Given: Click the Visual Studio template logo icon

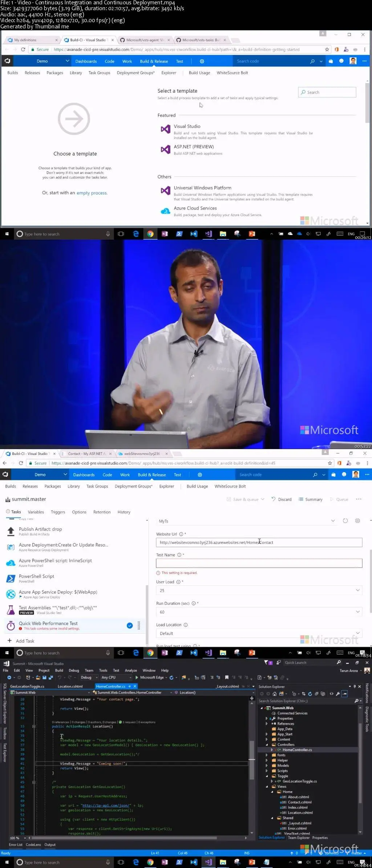Looking at the screenshot, I should tap(165, 129).
